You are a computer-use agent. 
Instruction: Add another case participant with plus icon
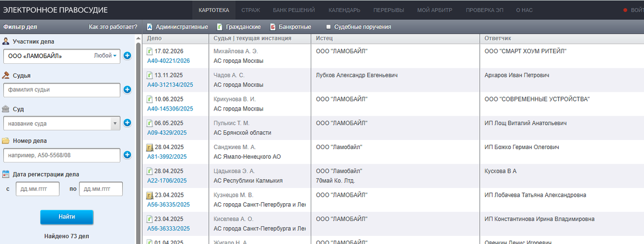pyautogui.click(x=127, y=55)
